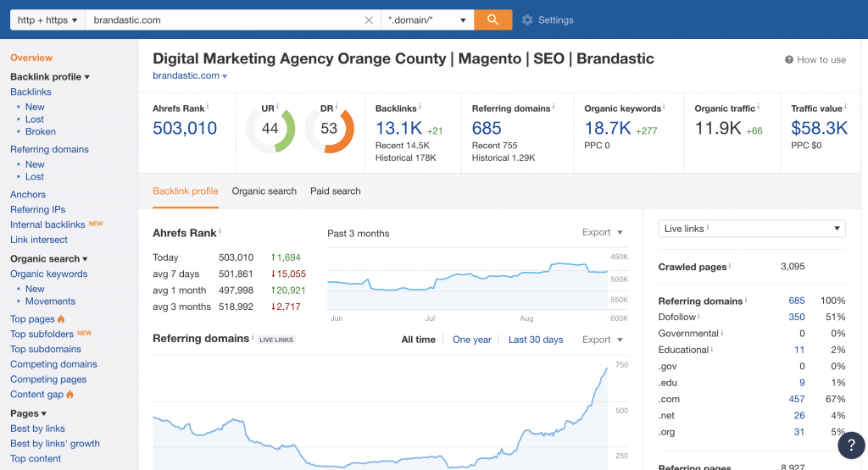Open Broken backlinks in sidebar
868x470 pixels.
coord(41,131)
